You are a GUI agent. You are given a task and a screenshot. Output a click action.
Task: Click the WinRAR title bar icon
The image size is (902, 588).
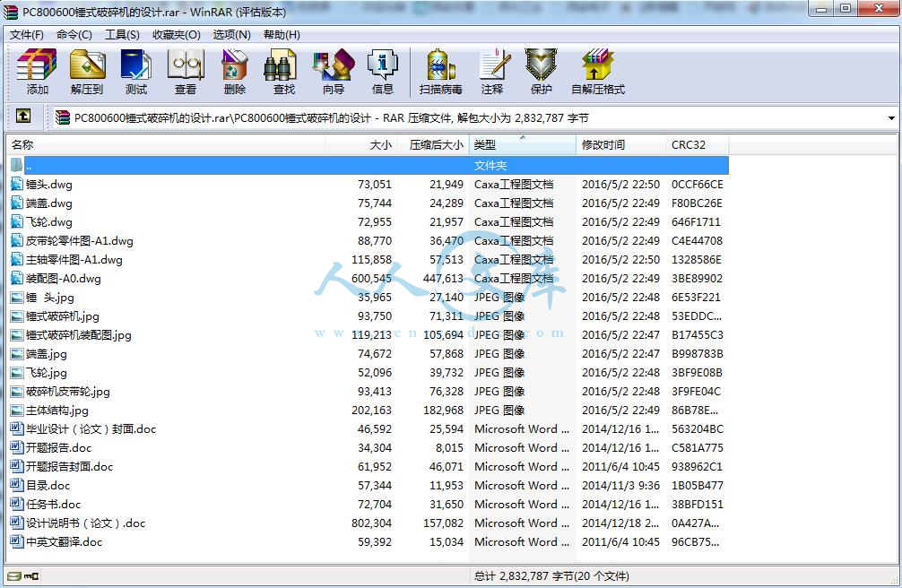(x=11, y=11)
